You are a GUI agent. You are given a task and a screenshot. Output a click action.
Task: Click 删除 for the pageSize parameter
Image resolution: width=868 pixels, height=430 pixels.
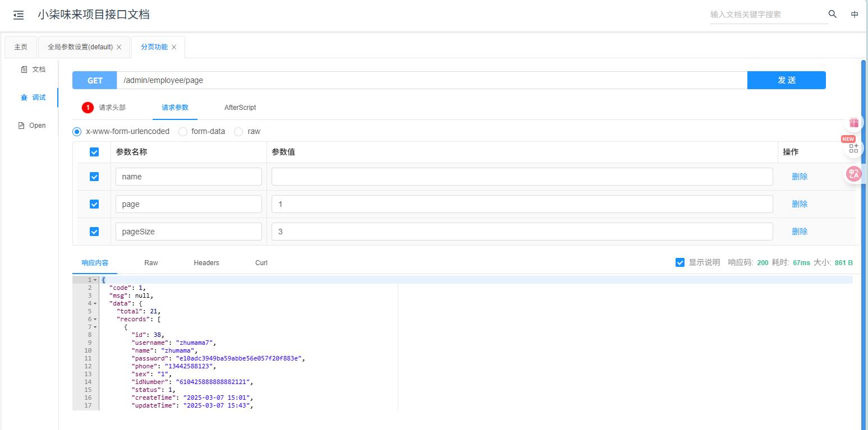(800, 232)
